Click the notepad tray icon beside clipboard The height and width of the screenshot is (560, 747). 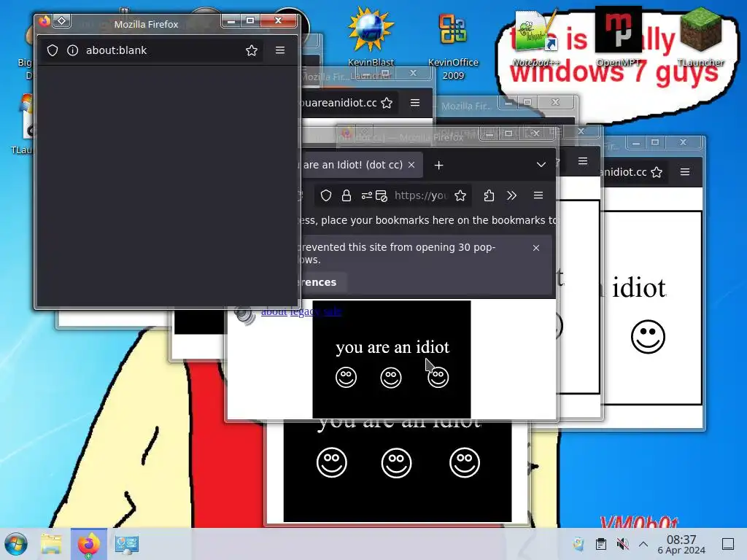pos(578,544)
